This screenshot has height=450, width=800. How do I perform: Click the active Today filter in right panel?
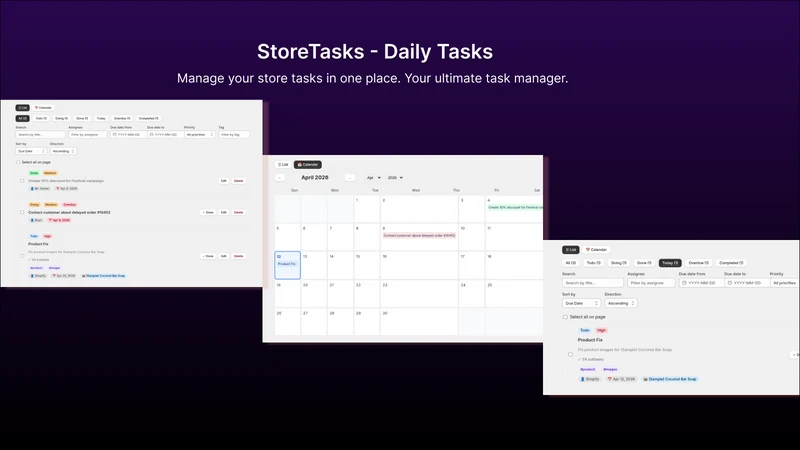point(670,263)
